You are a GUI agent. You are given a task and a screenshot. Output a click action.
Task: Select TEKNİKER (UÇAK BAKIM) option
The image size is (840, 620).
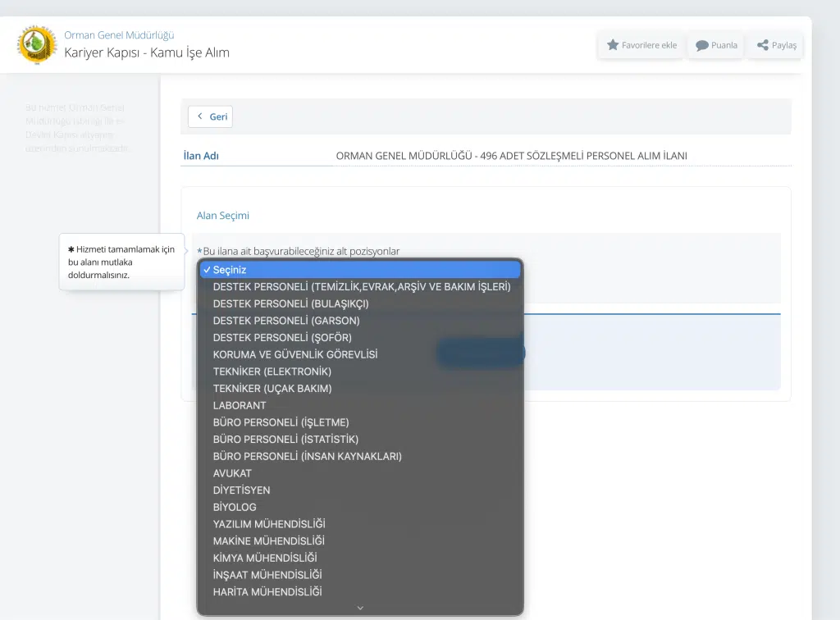click(x=272, y=389)
